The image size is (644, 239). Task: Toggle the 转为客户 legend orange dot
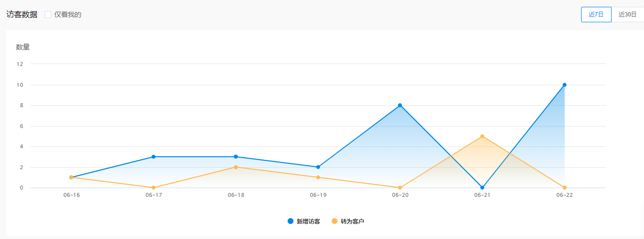click(x=335, y=221)
